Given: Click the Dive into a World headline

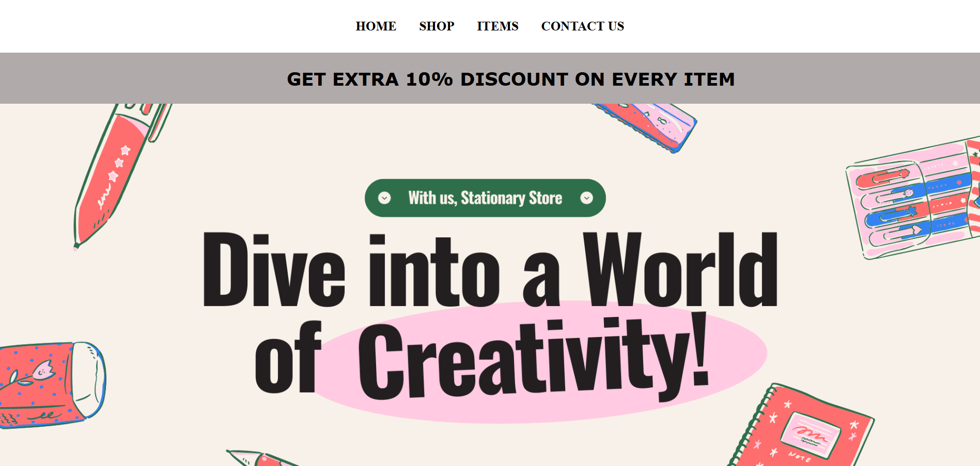Looking at the screenshot, I should point(490,270).
